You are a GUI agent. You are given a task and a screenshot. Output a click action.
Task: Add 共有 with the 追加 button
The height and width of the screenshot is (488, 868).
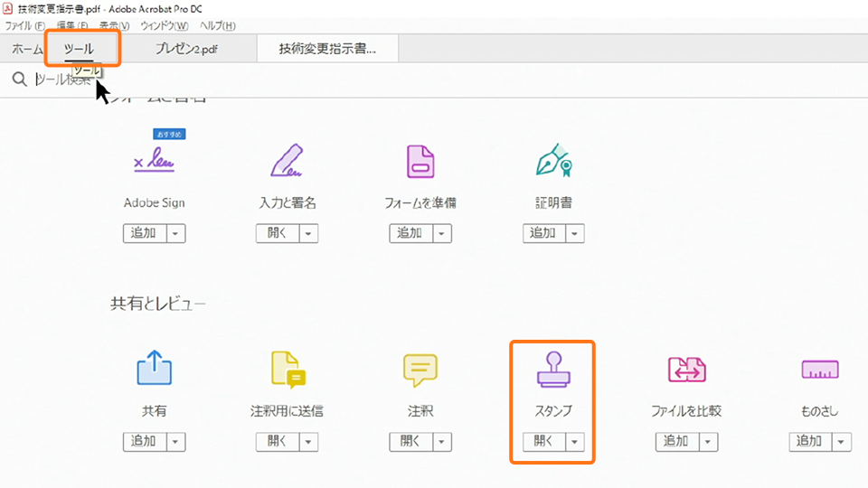pyautogui.click(x=145, y=442)
